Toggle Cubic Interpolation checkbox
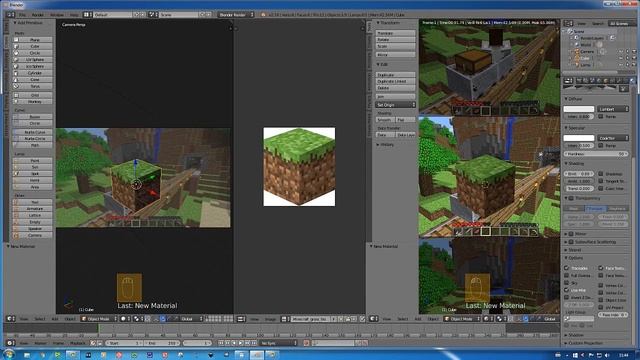The width and height of the screenshot is (640, 360). click(601, 189)
